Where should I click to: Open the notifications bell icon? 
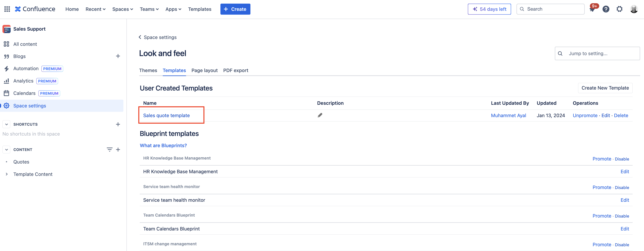tap(592, 9)
